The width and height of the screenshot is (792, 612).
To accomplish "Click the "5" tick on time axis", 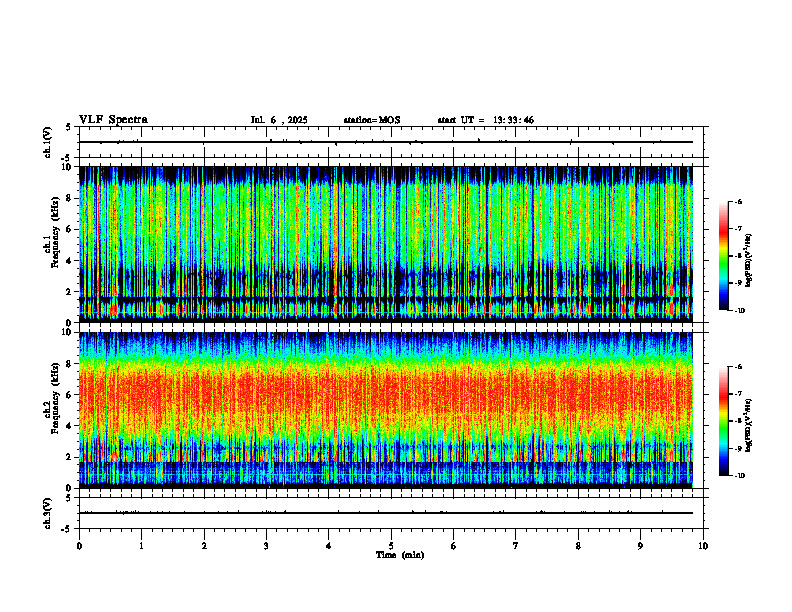I will tap(391, 546).
